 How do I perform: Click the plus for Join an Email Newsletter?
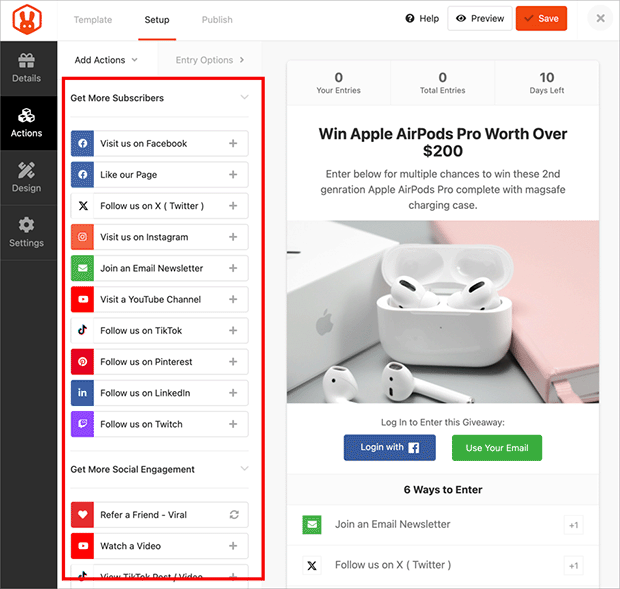tap(233, 268)
